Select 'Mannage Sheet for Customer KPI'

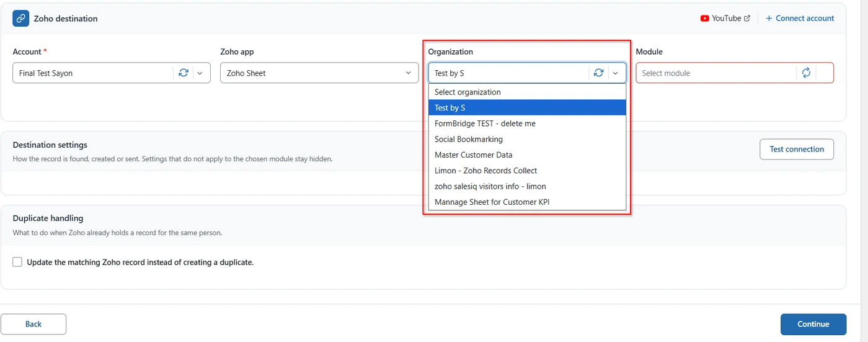coord(527,202)
